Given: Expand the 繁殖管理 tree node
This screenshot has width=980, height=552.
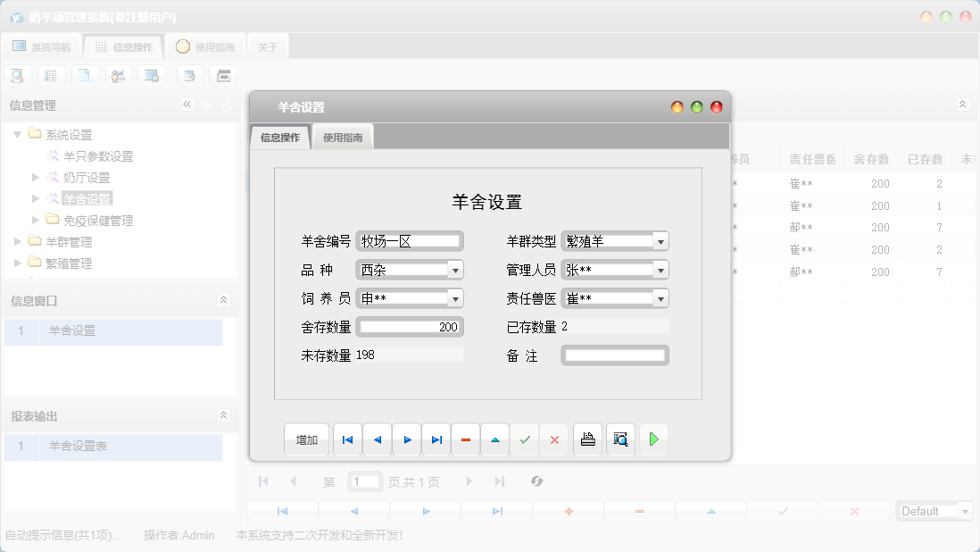Looking at the screenshot, I should [17, 263].
